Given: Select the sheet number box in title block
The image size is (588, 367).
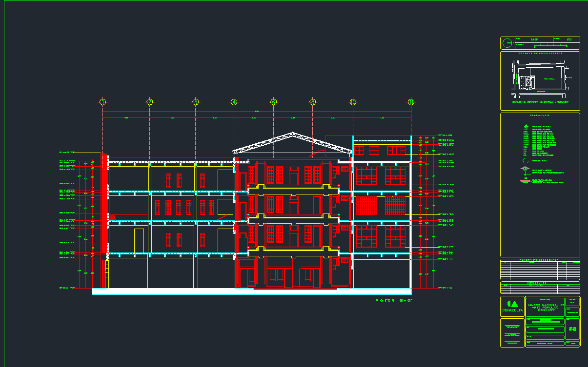Looking at the screenshot, I should coord(572,329).
